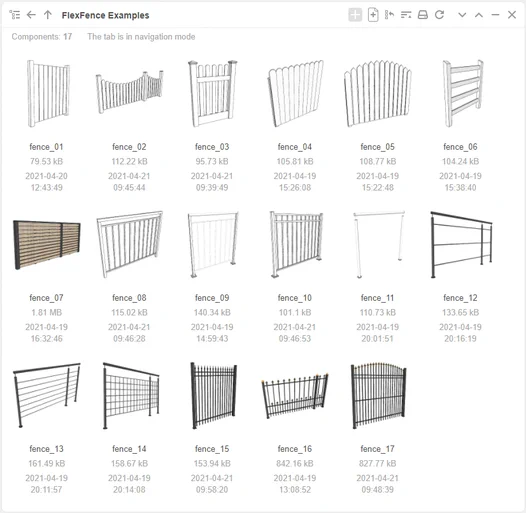Select fence_01 thumbnail
This screenshot has width=526, height=513.
[48, 93]
